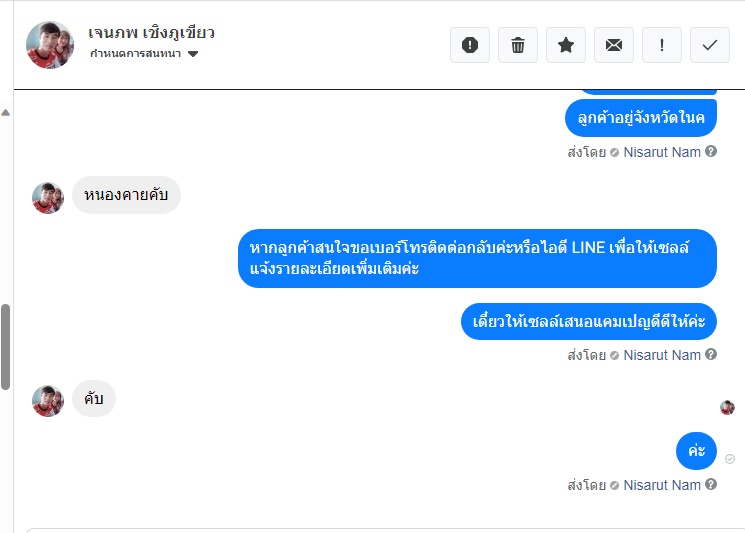Click the หนองคายคับ message bubble
Screen dimensions: 745x533
point(126,195)
